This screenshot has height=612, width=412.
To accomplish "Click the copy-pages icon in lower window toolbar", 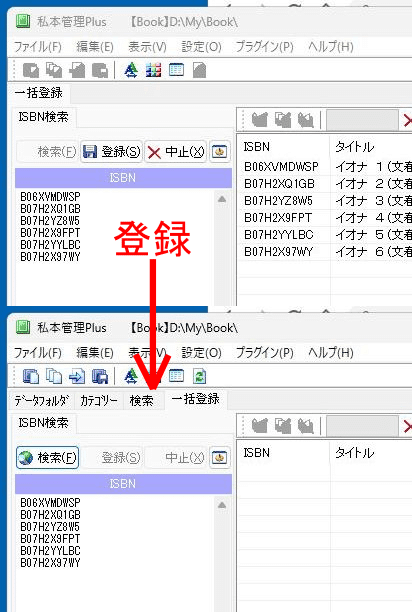I will pos(54,376).
